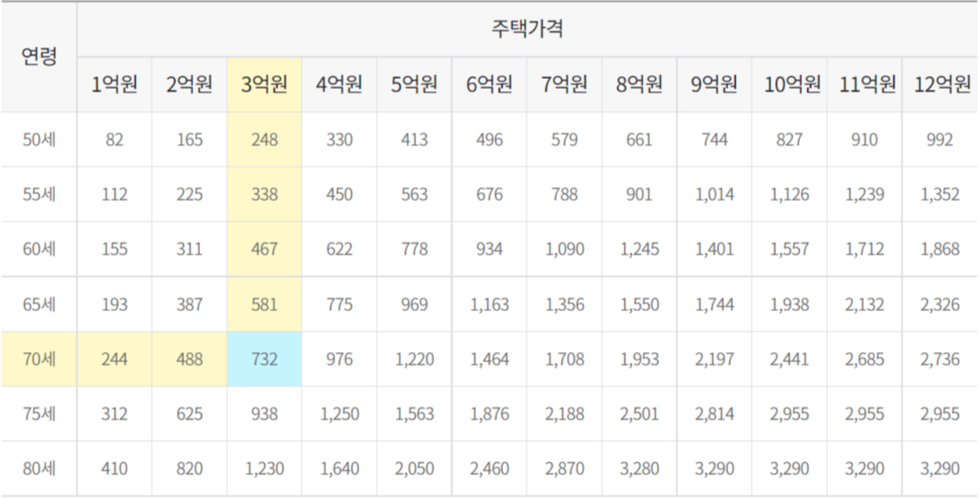Click the 312 cell in 75세 row
Image resolution: width=980 pixels, height=499 pixels.
coord(114,414)
